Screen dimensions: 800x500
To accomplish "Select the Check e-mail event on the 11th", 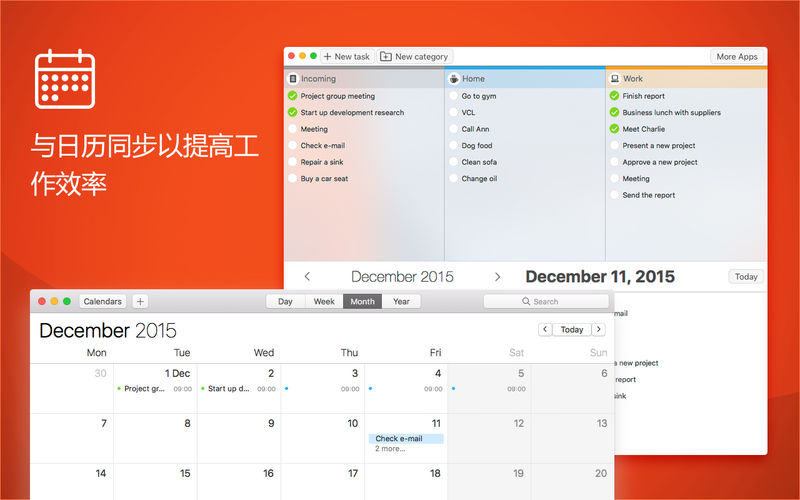I will tap(406, 438).
